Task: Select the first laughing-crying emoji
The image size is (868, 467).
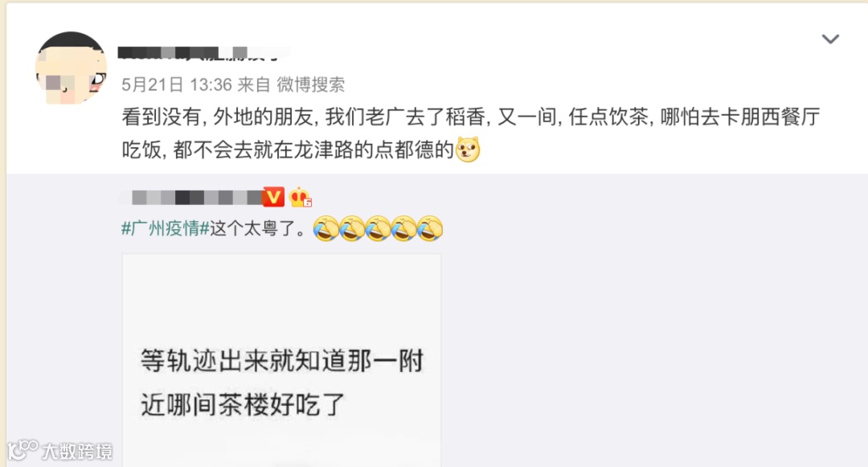Action: click(326, 228)
